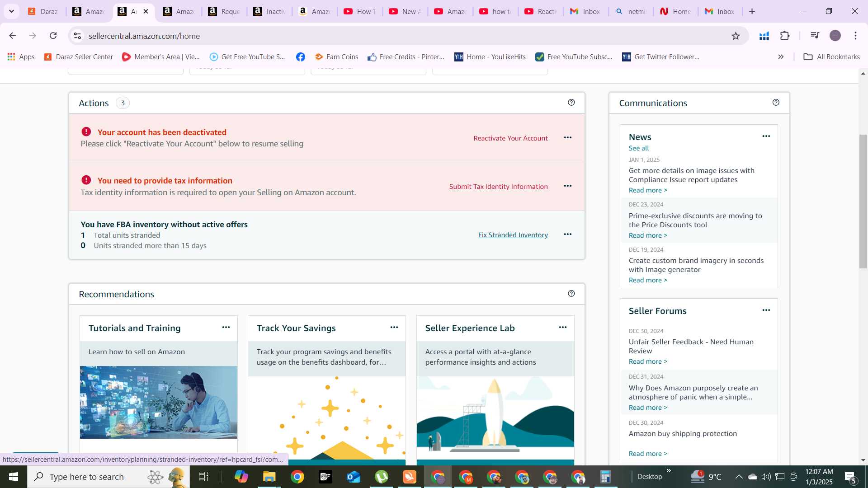Open Earn Coins bookmark
Image resolution: width=868 pixels, height=488 pixels.
(336, 56)
